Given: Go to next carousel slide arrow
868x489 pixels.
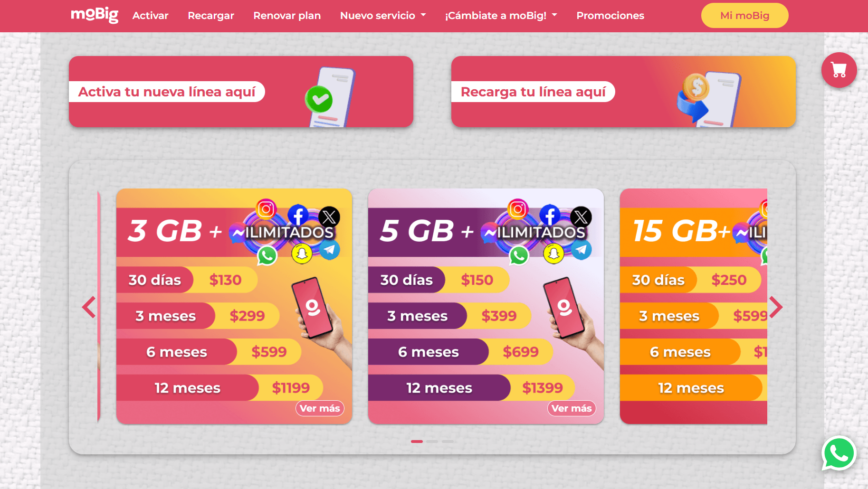Looking at the screenshot, I should [775, 307].
